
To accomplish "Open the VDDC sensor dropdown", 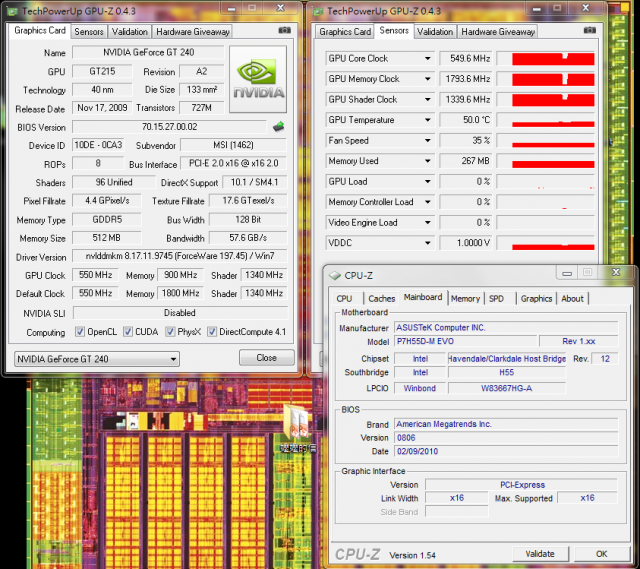I will (x=427, y=243).
